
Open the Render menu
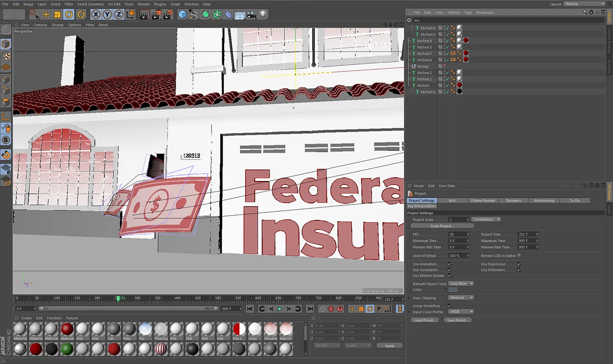144,4
